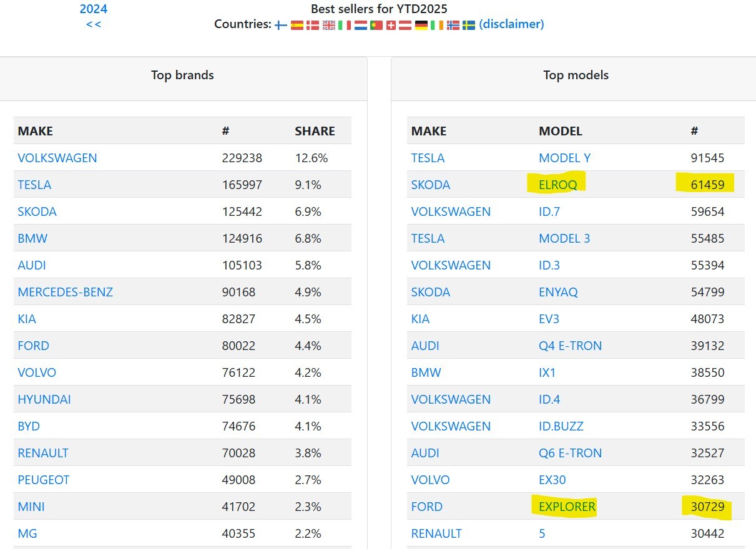
Task: Click the MERCEDES-BENZ make link
Action: 66,292
